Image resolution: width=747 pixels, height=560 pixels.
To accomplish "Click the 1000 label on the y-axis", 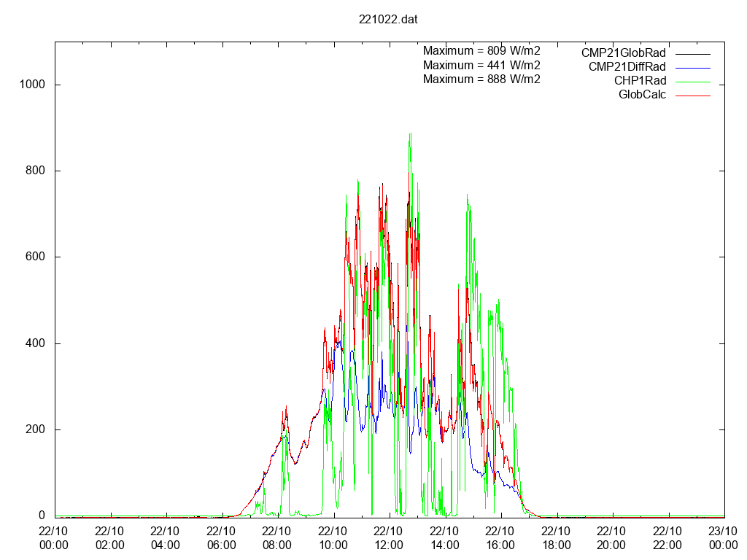I will [32, 85].
